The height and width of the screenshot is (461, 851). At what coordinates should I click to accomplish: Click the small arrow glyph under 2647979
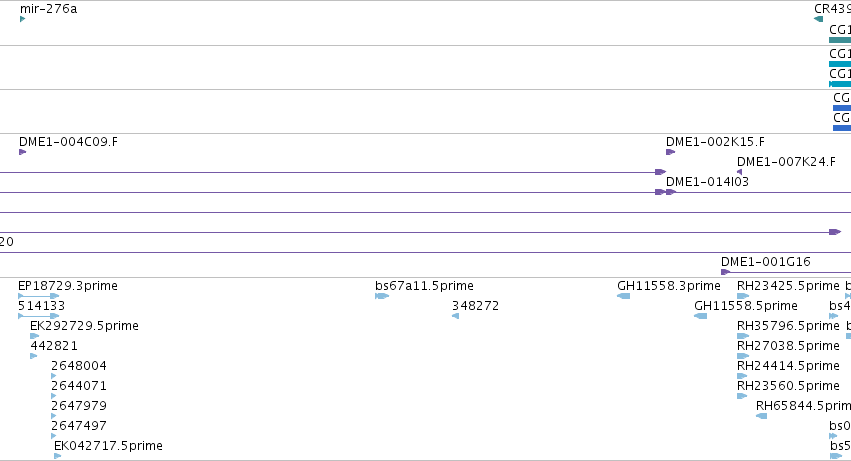coord(54,416)
